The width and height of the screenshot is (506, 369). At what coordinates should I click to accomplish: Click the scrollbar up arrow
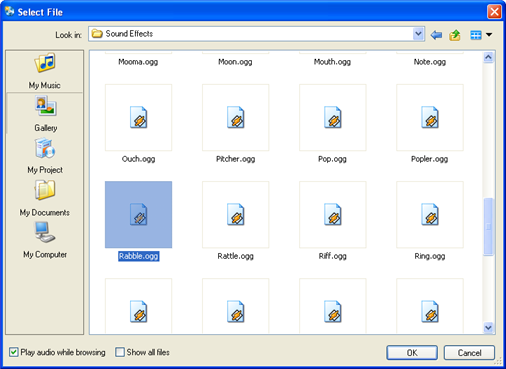pyautogui.click(x=488, y=57)
